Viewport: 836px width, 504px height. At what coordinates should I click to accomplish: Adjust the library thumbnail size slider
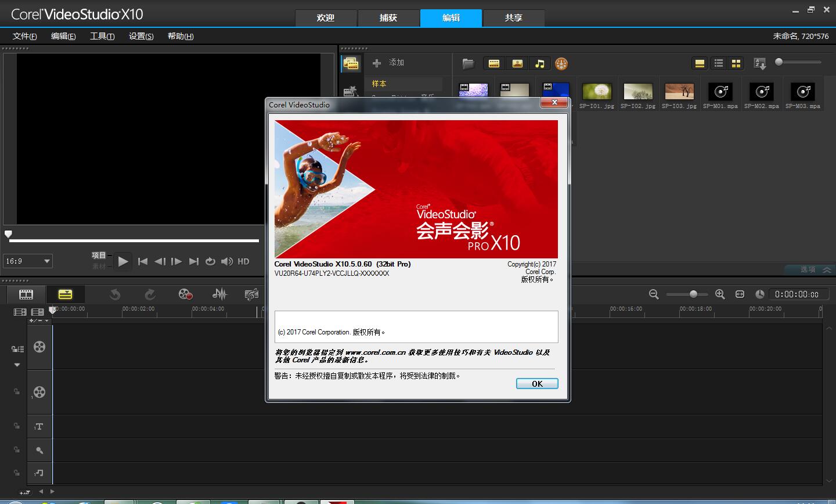pos(798,62)
